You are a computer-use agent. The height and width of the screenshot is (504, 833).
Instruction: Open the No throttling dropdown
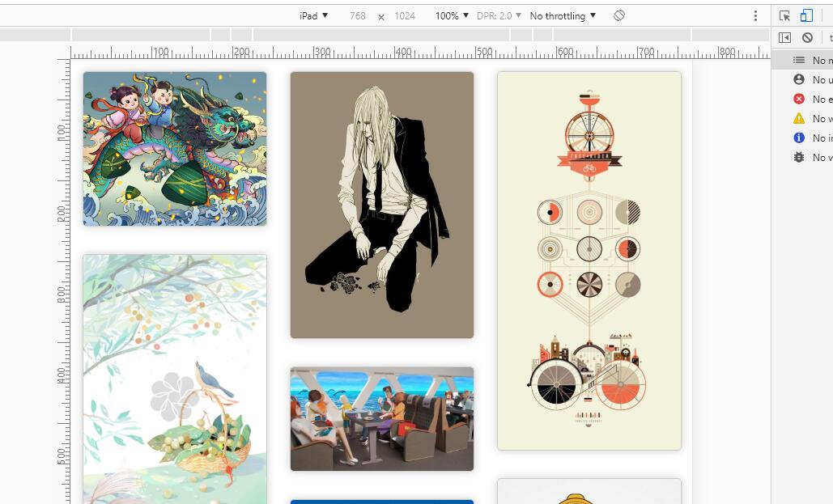click(x=563, y=16)
